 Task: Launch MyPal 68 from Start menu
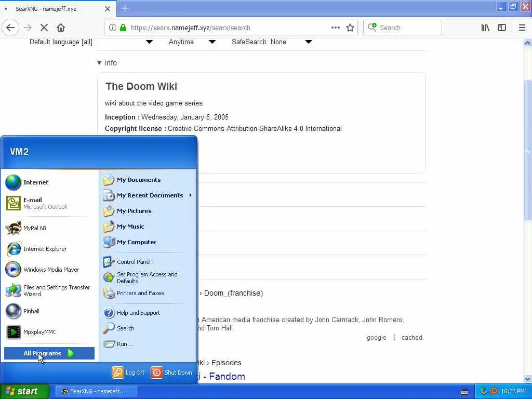[49, 228]
